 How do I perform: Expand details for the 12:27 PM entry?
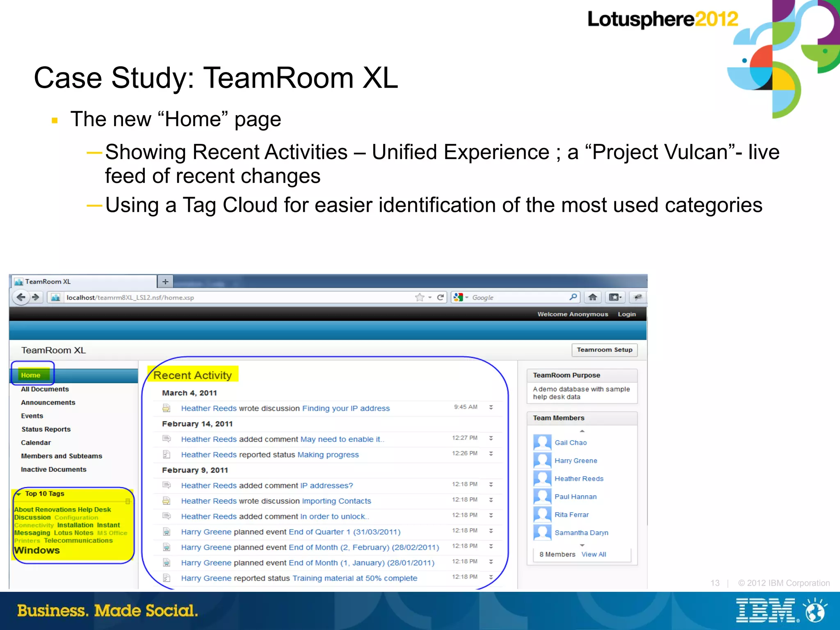click(491, 438)
